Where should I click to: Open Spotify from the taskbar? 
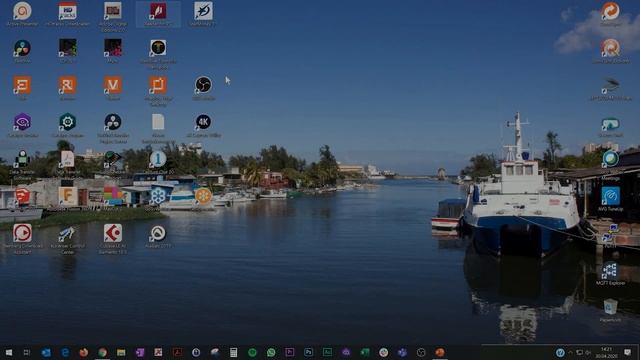point(252,352)
